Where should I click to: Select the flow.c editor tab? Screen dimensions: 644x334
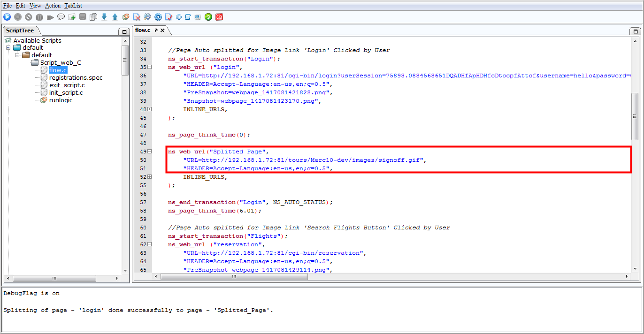point(143,30)
